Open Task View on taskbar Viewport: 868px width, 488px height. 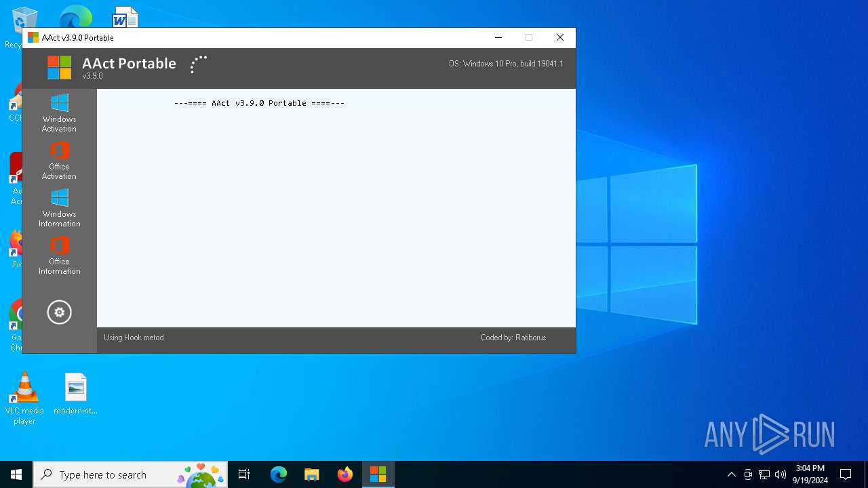point(244,474)
